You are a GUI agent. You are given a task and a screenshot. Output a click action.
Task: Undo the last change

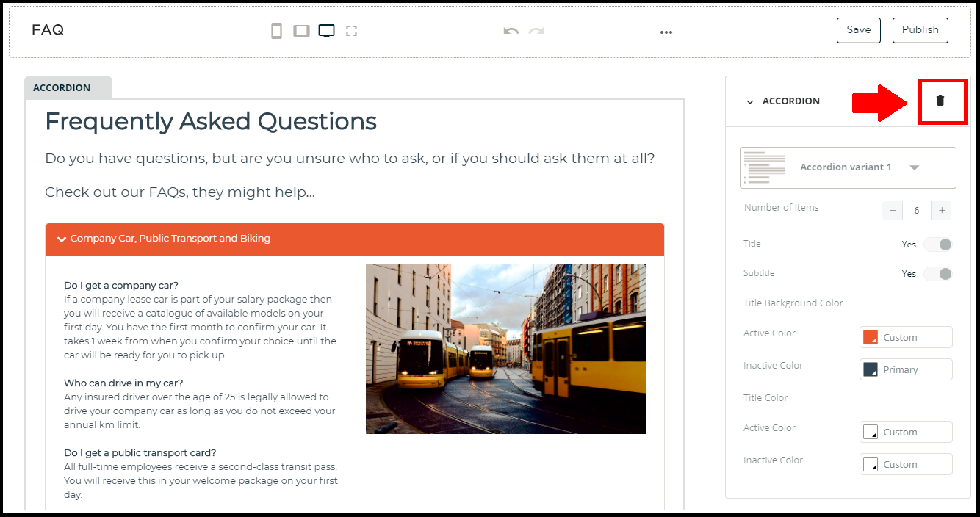tap(511, 31)
